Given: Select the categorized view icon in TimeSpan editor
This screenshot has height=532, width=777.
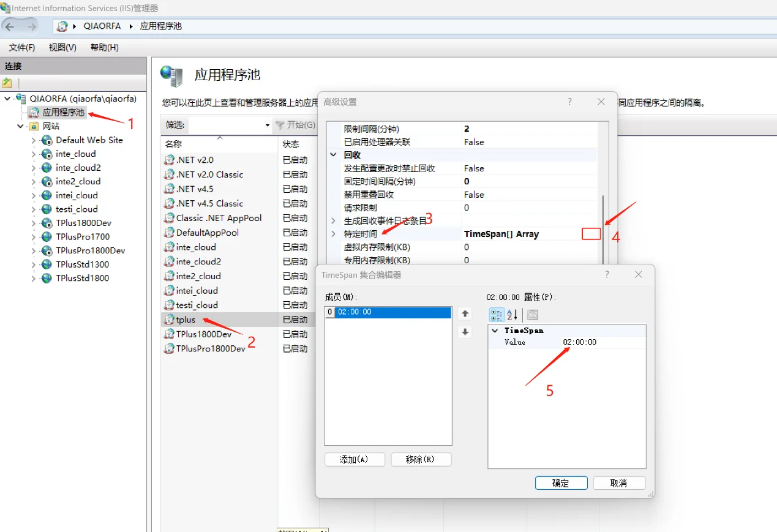Looking at the screenshot, I should tap(497, 314).
